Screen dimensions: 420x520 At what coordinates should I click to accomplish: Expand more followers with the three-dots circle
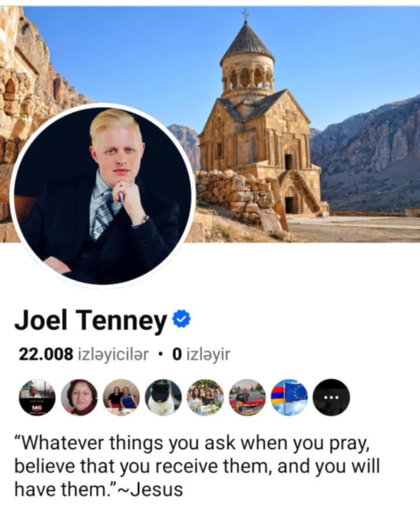[x=331, y=397]
